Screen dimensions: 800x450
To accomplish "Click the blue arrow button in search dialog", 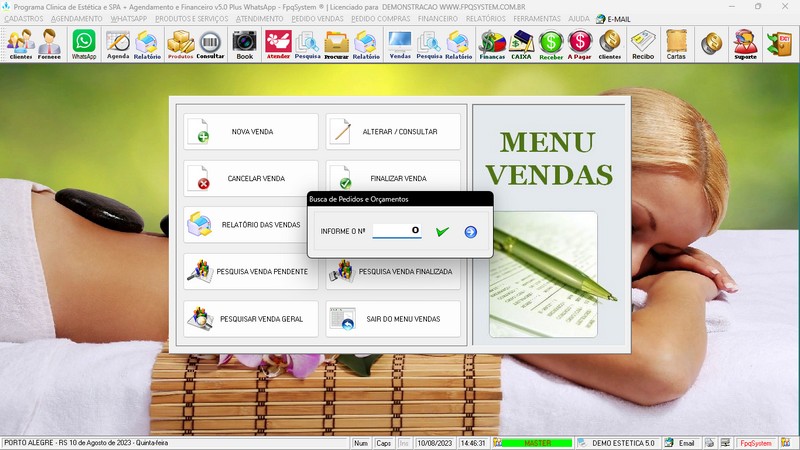I will click(470, 232).
